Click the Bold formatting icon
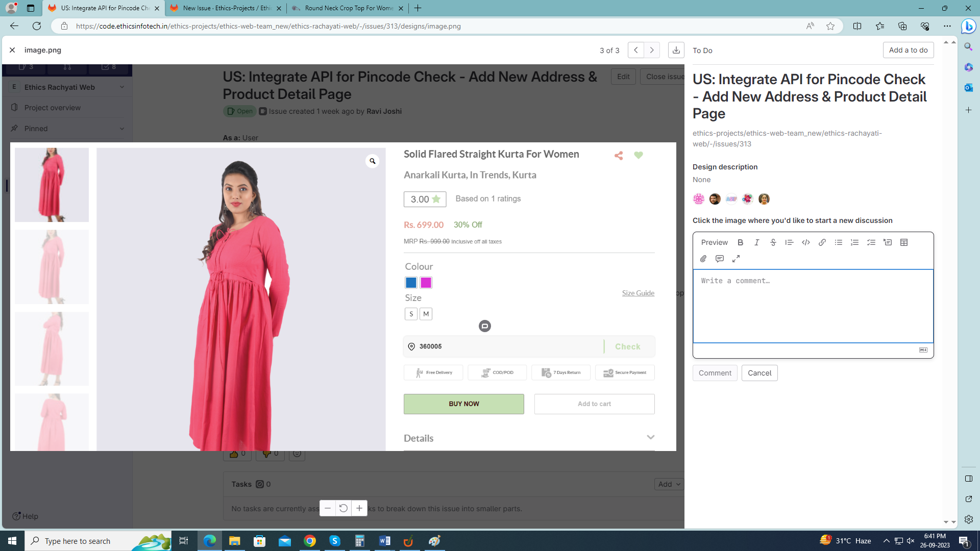Screen dimensions: 980x551 pos(740,242)
